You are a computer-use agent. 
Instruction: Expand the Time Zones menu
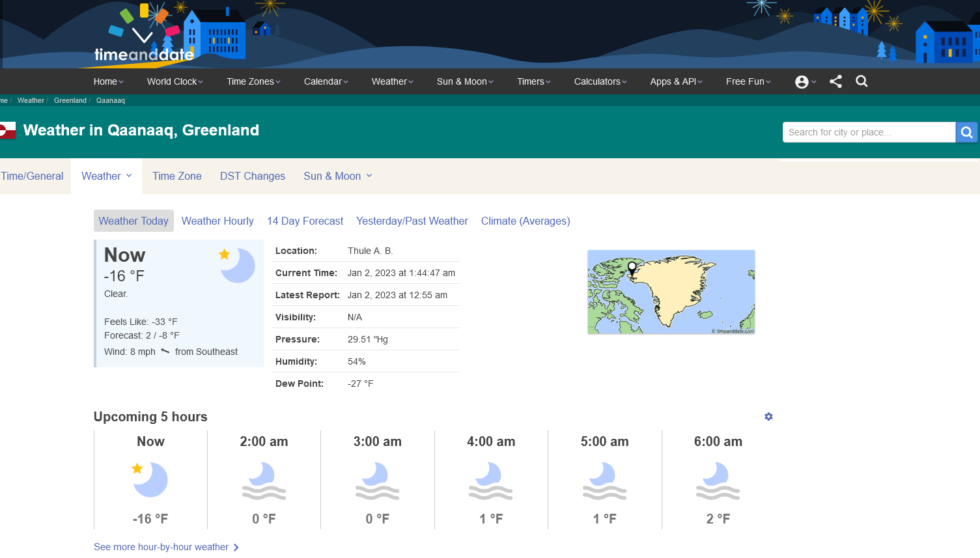click(x=253, y=81)
